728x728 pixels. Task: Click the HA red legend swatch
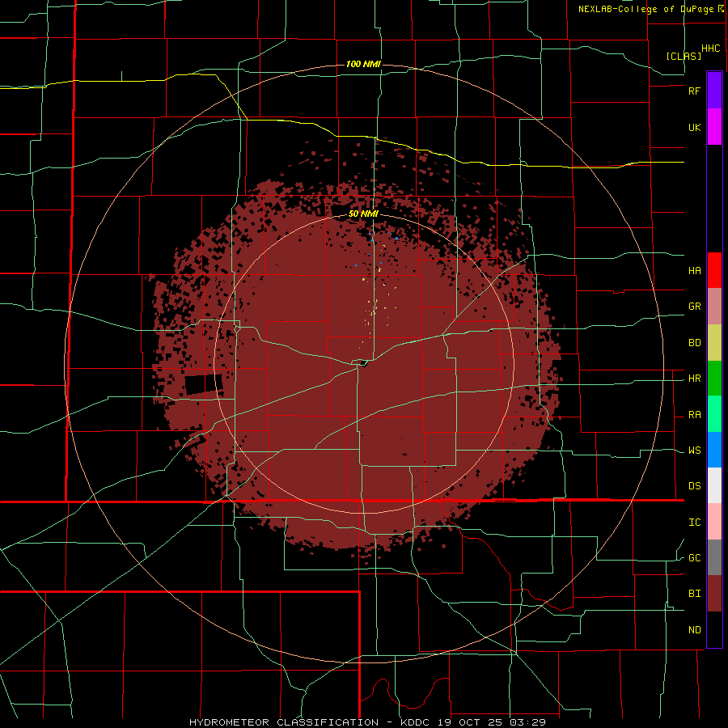coord(714,270)
